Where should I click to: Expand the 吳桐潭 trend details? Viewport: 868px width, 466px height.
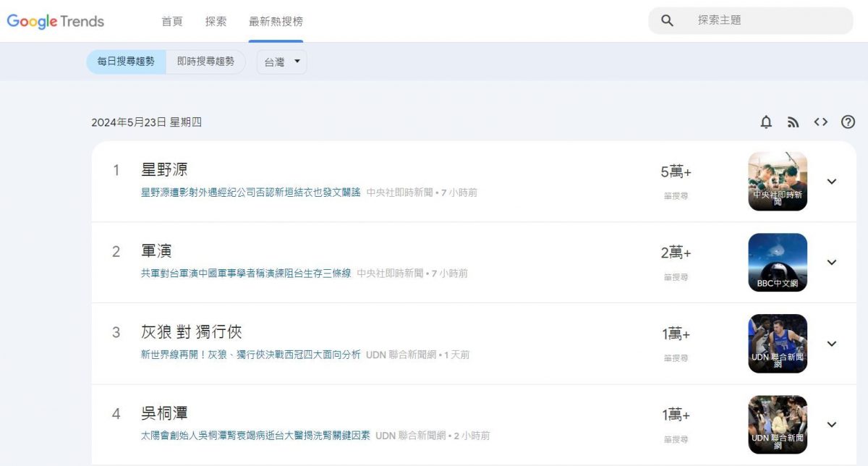coord(831,425)
